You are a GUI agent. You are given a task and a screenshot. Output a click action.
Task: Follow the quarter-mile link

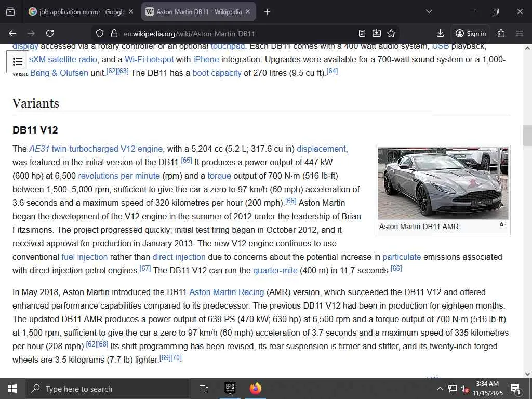pyautogui.click(x=275, y=271)
